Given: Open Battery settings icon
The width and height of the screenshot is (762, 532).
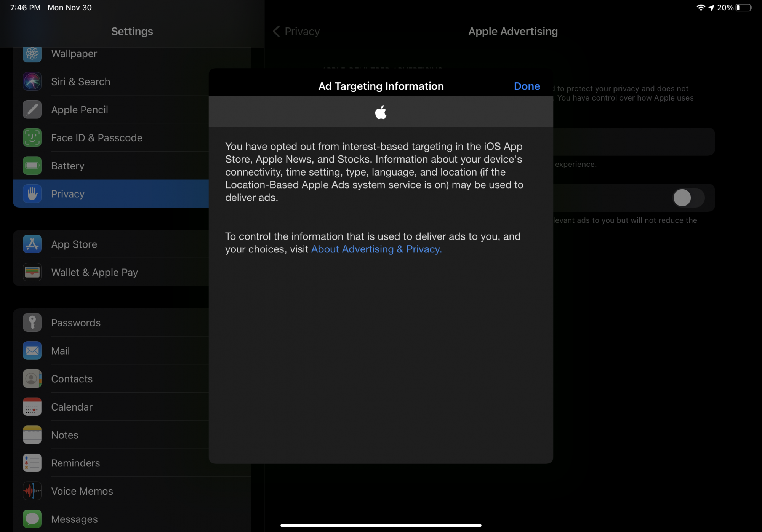Looking at the screenshot, I should [32, 166].
